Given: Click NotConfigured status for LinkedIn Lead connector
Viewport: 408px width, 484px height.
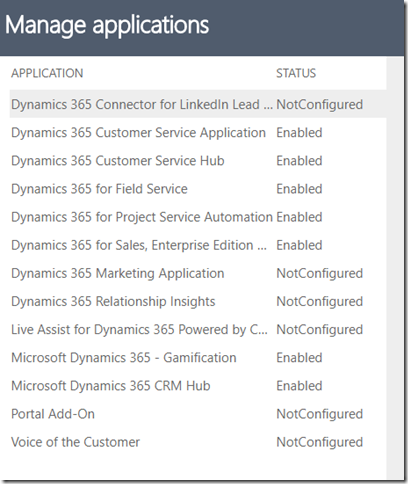Looking at the screenshot, I should pos(320,105).
